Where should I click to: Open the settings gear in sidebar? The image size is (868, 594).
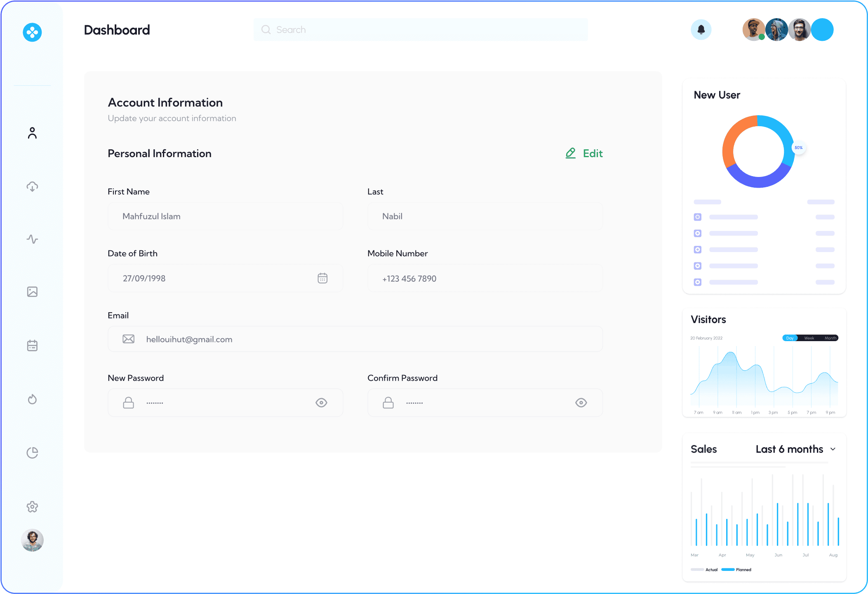tap(32, 507)
